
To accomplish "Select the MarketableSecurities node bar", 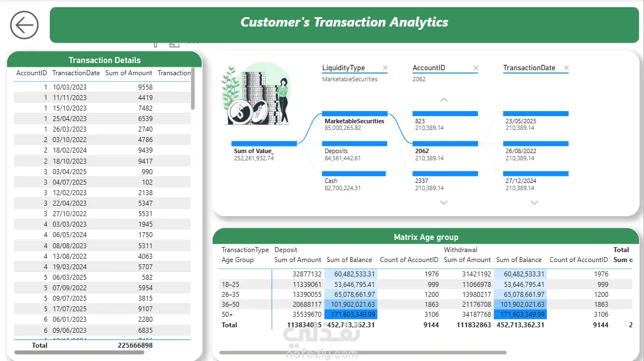I will [x=355, y=113].
